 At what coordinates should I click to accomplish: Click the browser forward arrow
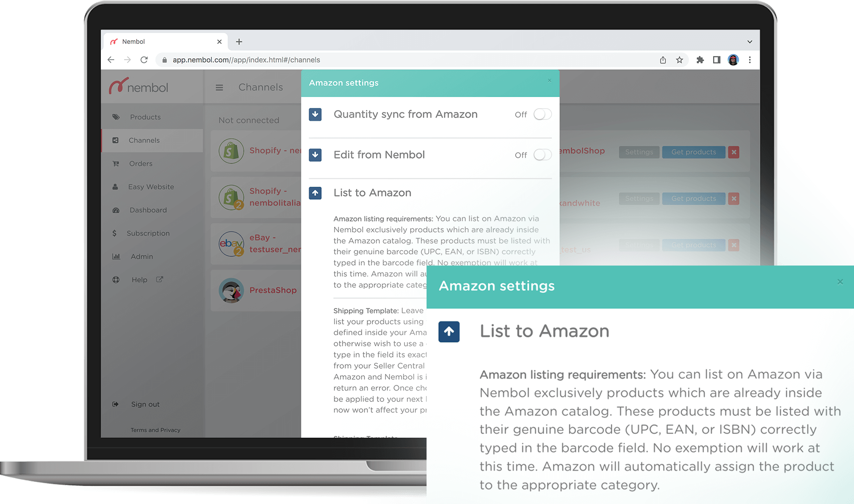(x=127, y=60)
